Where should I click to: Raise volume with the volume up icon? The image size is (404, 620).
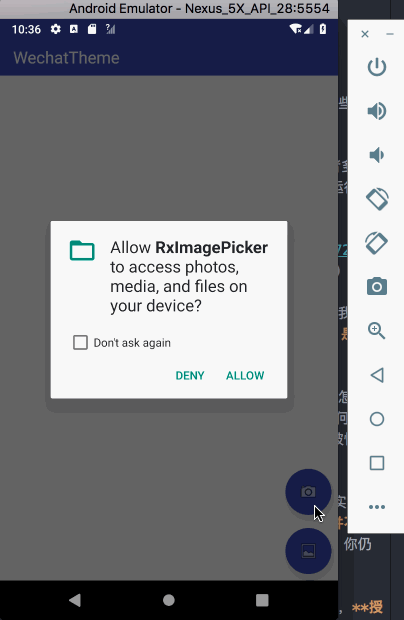coord(377,111)
